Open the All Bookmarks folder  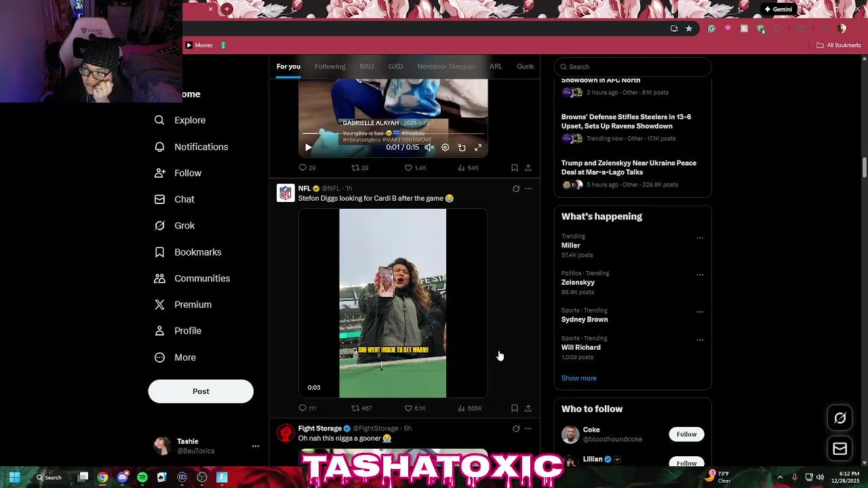point(839,45)
